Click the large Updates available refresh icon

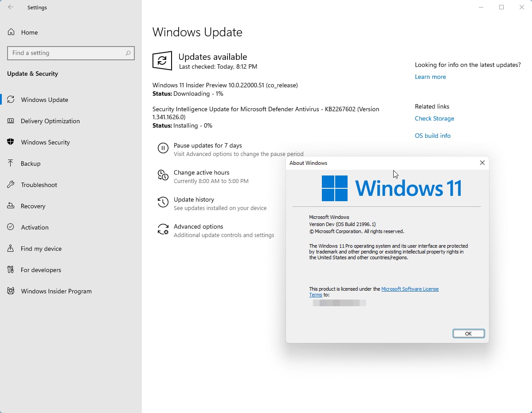point(162,60)
